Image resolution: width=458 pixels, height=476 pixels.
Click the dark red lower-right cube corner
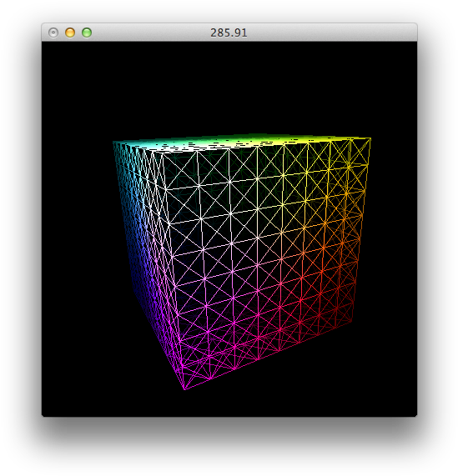tap(352, 323)
